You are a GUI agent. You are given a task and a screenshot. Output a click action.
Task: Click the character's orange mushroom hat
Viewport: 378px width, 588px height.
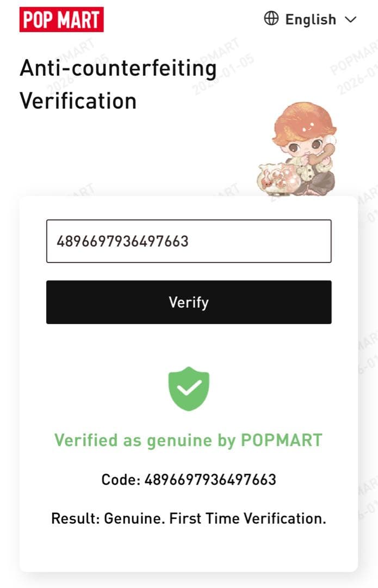point(305,121)
